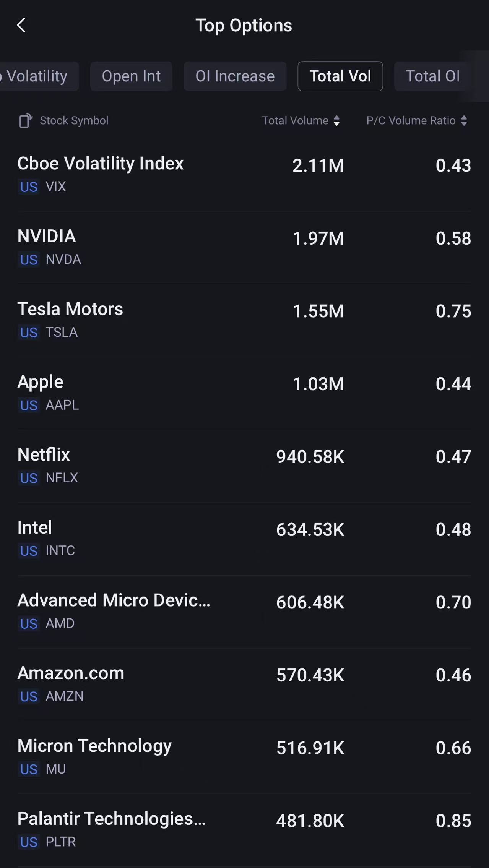Image resolution: width=489 pixels, height=868 pixels.
Task: Select the OI Increase tab
Action: (235, 76)
